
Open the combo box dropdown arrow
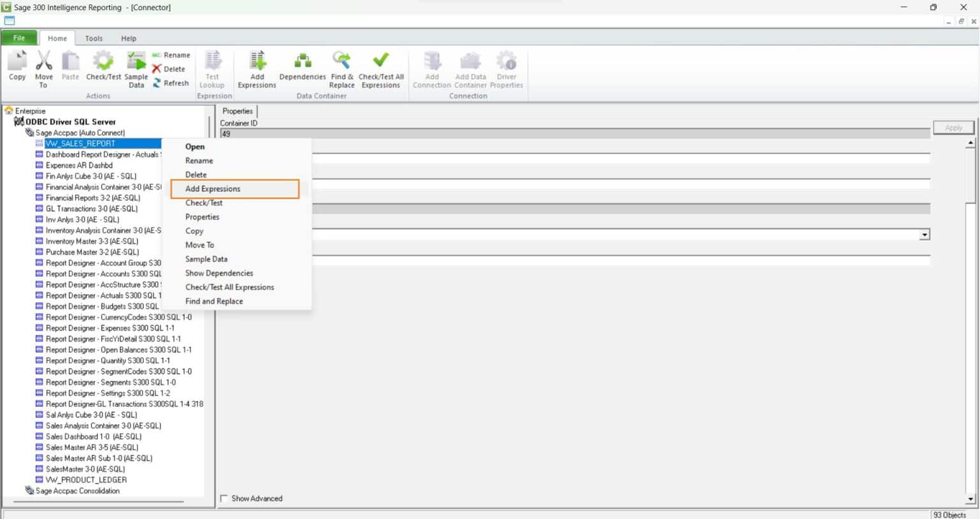tap(925, 235)
